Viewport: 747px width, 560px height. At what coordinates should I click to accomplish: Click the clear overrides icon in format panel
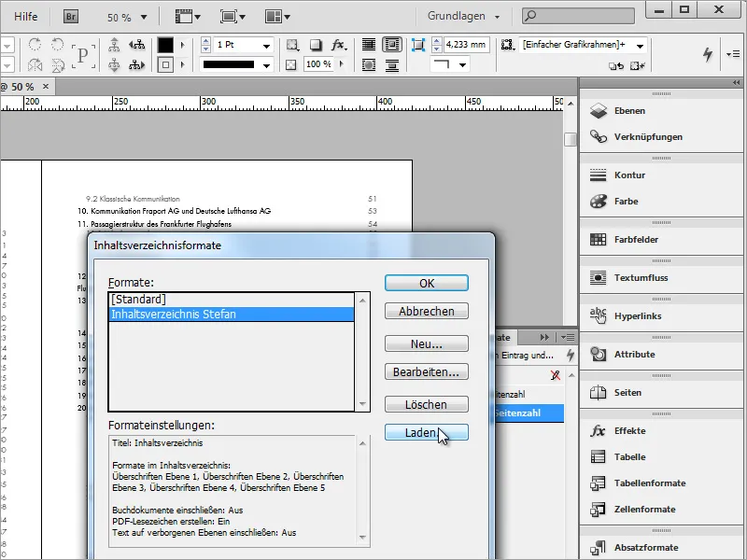point(555,375)
